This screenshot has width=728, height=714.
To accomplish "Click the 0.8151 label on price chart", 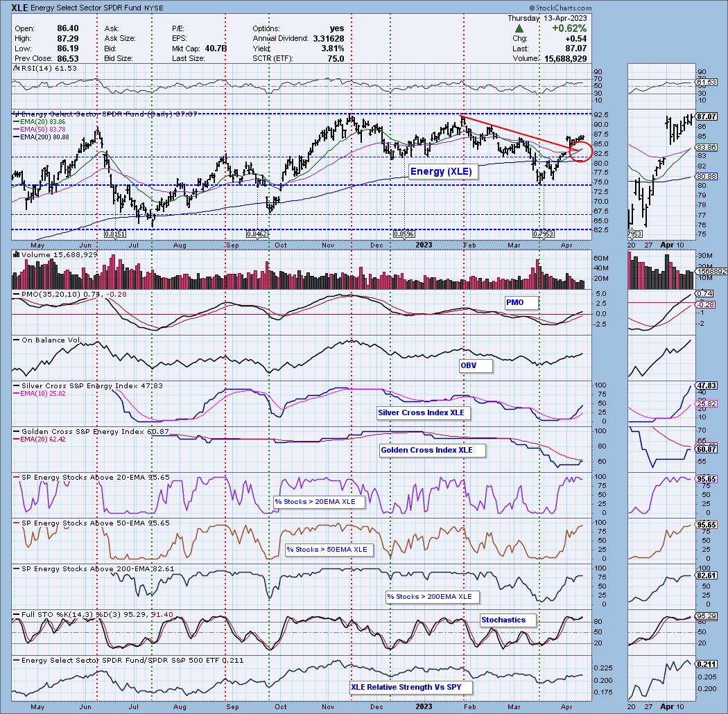I will pos(114,234).
